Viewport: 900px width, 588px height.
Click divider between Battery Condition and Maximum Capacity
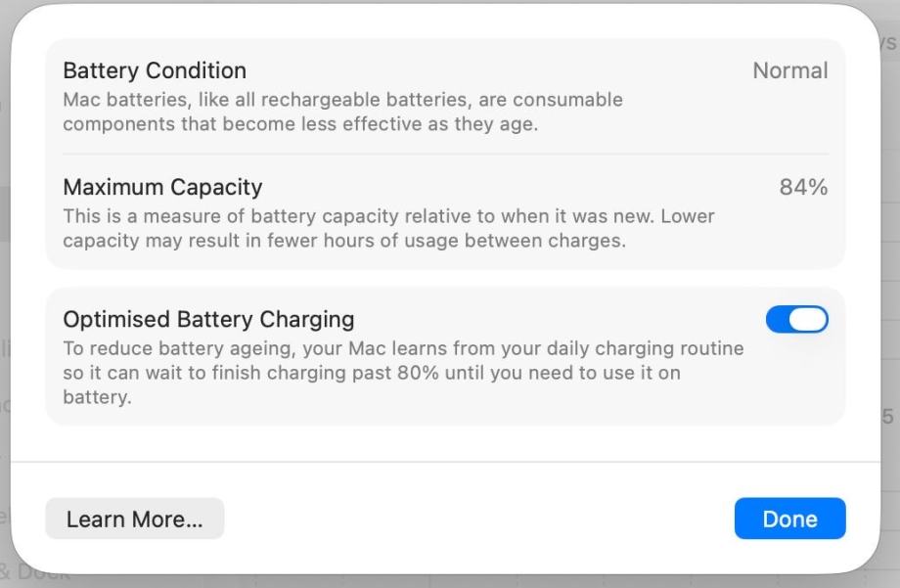pyautogui.click(x=445, y=154)
